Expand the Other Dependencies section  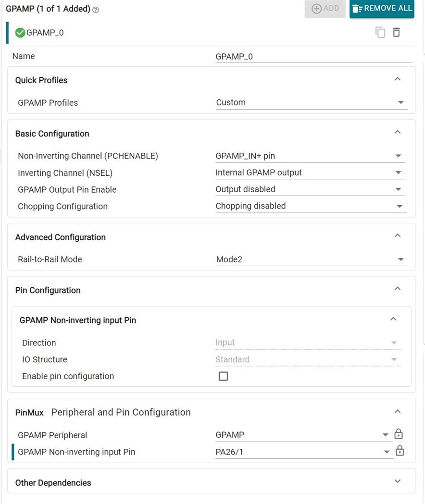pyautogui.click(x=397, y=481)
